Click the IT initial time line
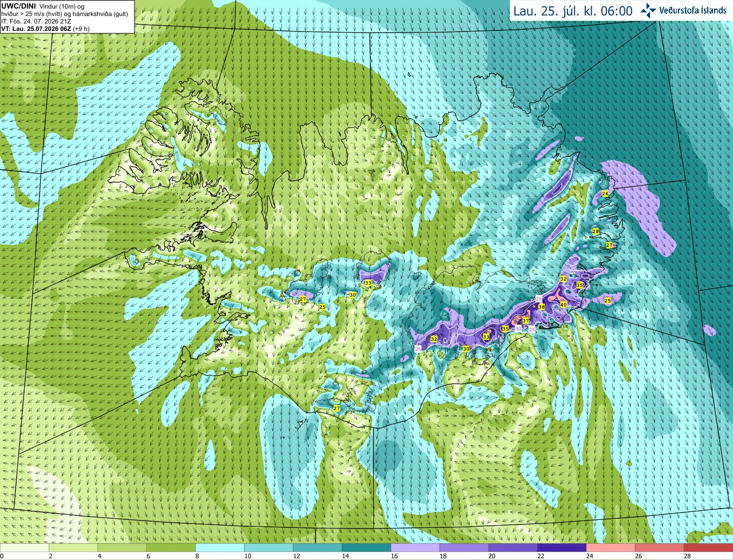This screenshot has width=733, height=560. (37, 21)
